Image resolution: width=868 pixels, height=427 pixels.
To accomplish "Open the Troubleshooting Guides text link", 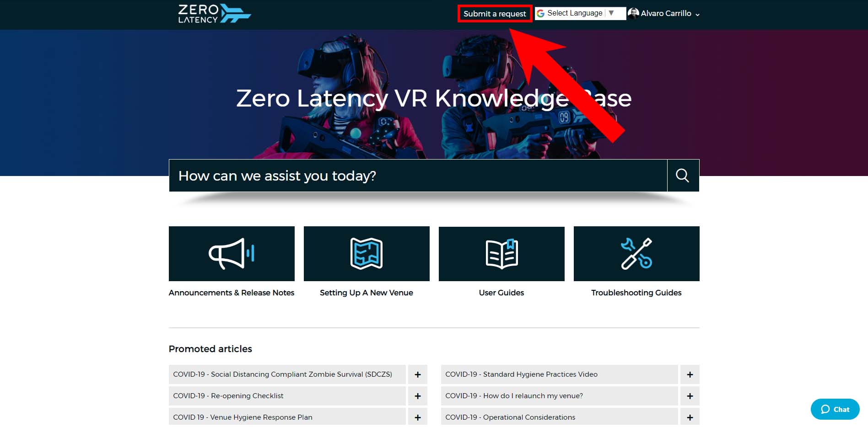I will click(636, 293).
